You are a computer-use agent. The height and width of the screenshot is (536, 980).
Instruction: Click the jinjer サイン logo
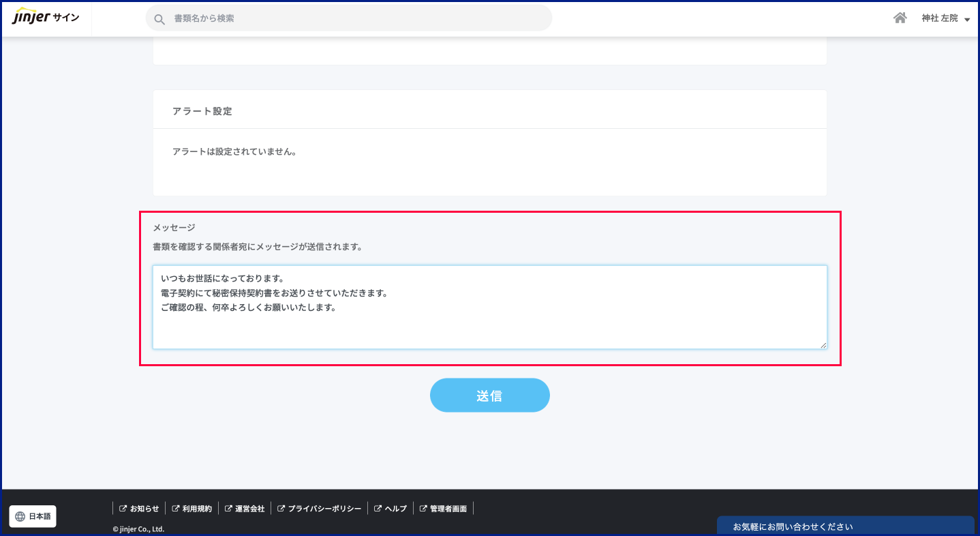46,18
